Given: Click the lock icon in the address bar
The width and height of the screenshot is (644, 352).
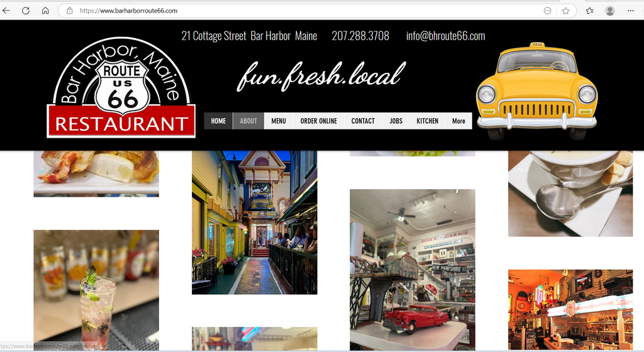Looking at the screenshot, I should 70,11.
